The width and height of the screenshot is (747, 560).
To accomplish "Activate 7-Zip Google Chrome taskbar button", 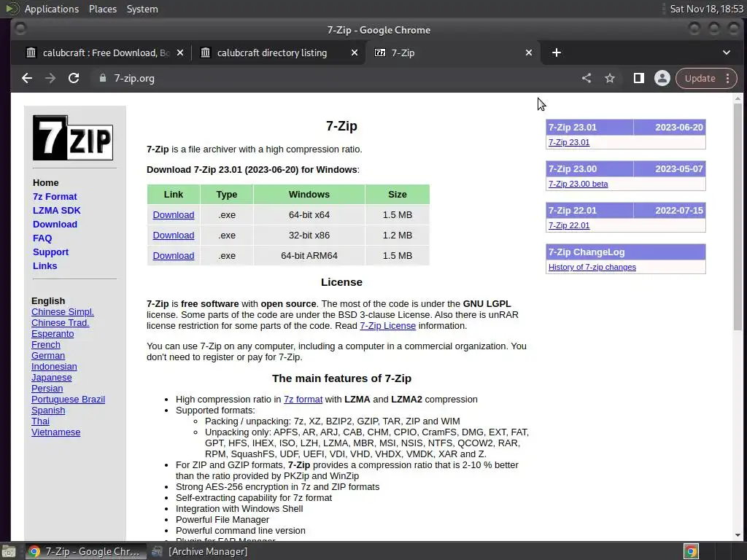I will coord(86,551).
